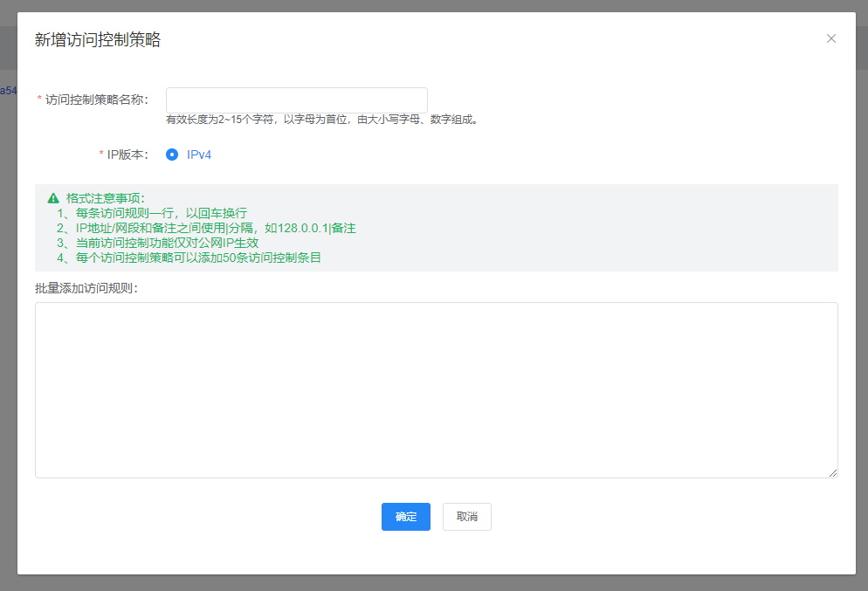Click the IP版本 field label
The image size is (868, 591).
(127, 155)
